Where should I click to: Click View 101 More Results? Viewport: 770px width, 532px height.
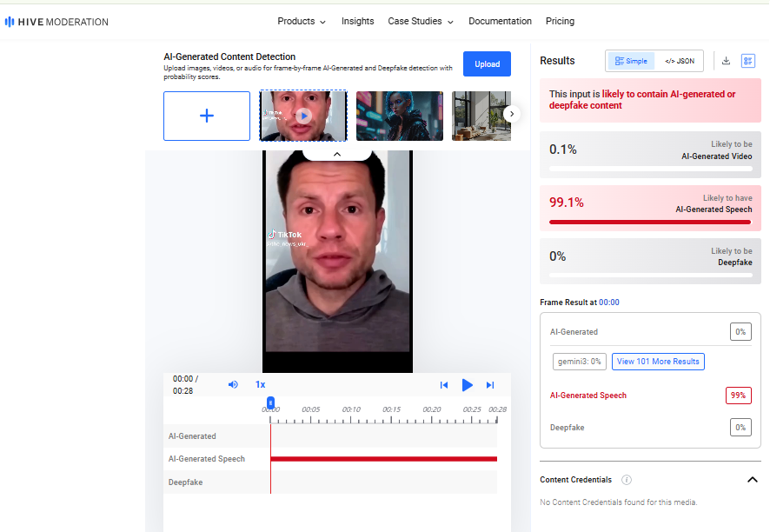point(658,362)
